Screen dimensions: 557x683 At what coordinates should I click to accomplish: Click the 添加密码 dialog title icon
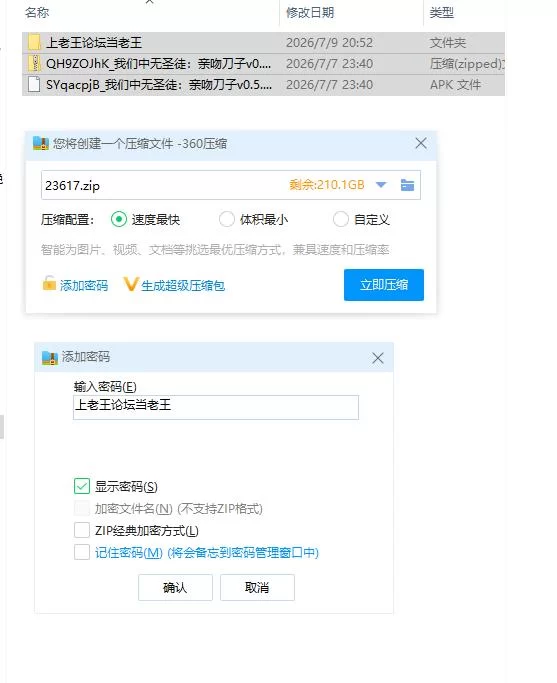(50, 358)
